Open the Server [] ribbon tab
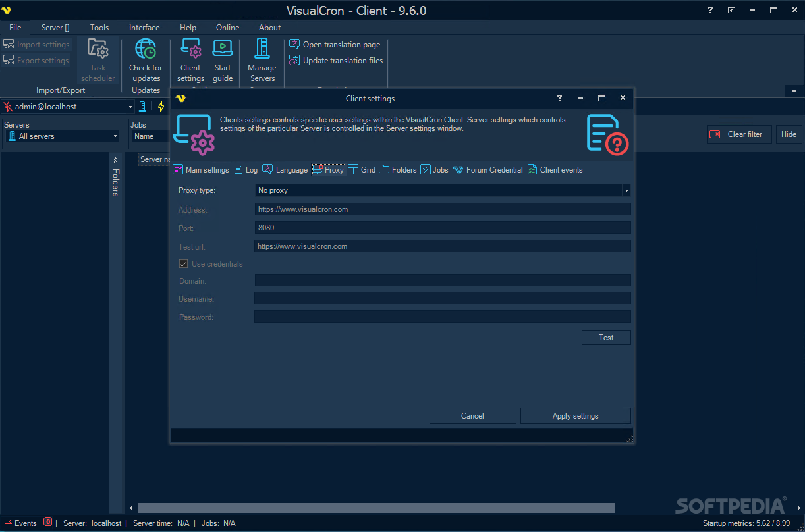This screenshot has height=532, width=805. (x=55, y=28)
